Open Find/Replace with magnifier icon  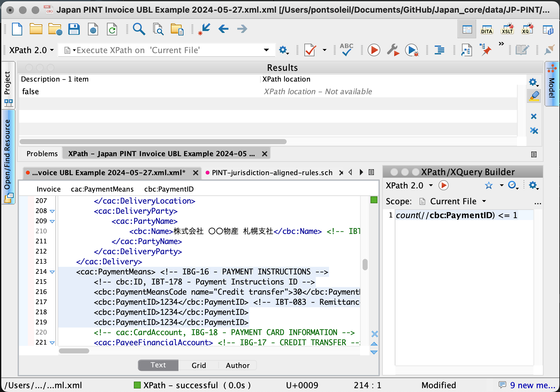coord(139,29)
